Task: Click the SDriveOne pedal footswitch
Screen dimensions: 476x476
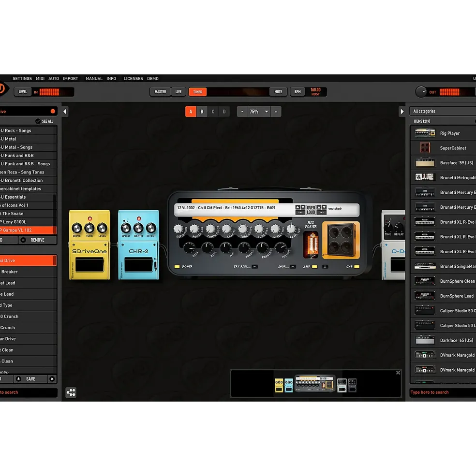Action: (89, 264)
